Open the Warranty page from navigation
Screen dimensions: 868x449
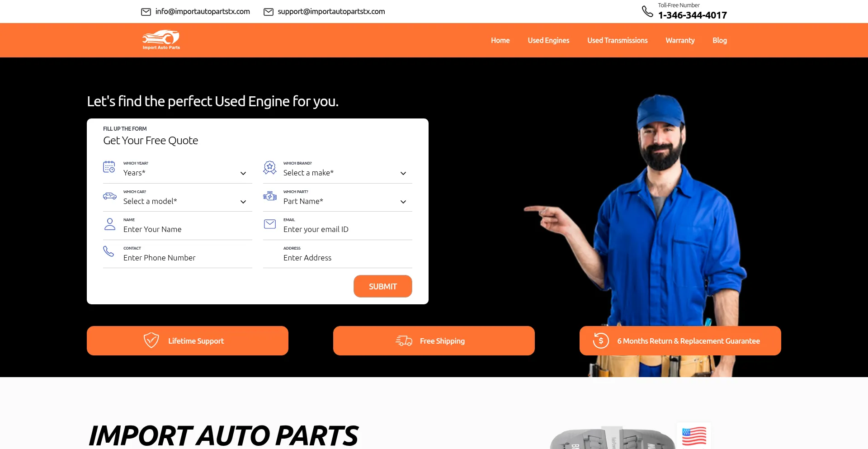tap(679, 40)
